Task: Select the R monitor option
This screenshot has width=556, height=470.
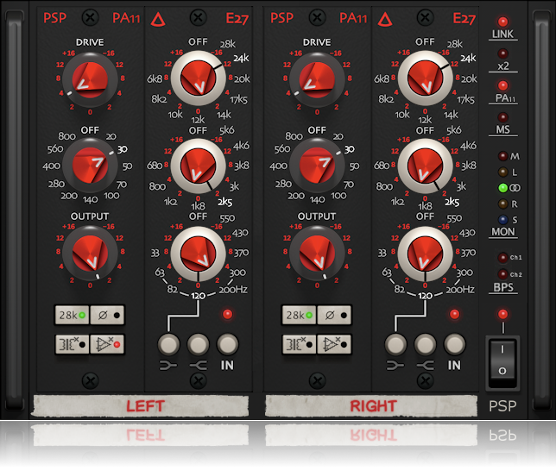Action: [502, 204]
